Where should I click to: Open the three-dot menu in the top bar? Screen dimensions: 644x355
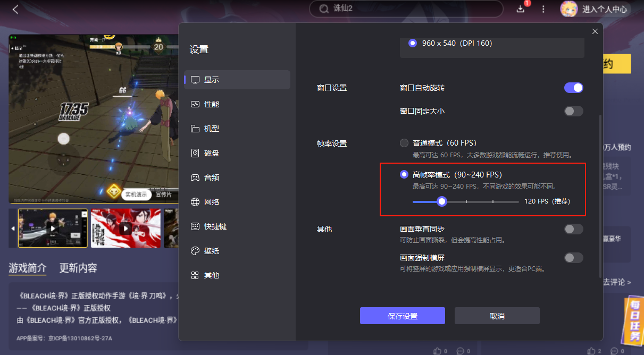coord(543,9)
